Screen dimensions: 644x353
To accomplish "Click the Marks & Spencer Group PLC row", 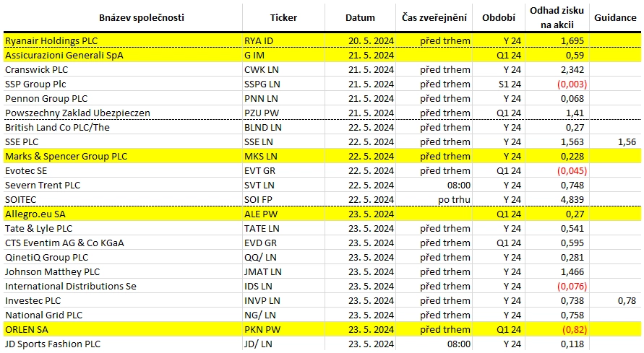I will (322, 156).
